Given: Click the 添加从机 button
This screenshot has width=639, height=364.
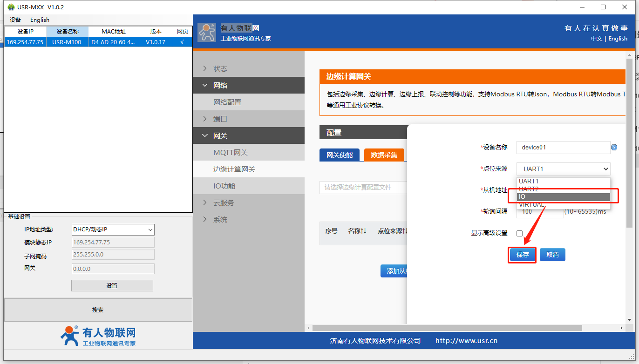Looking at the screenshot, I should tap(394, 271).
